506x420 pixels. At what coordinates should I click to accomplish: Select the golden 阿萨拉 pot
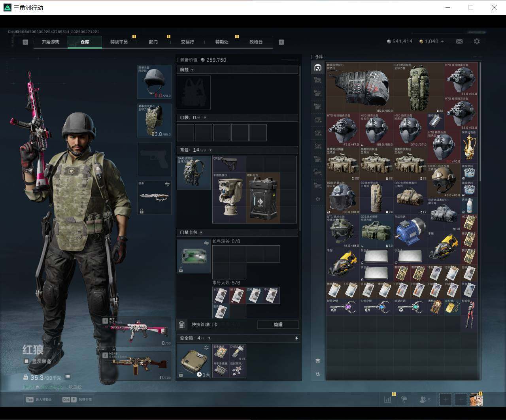[x=469, y=147]
